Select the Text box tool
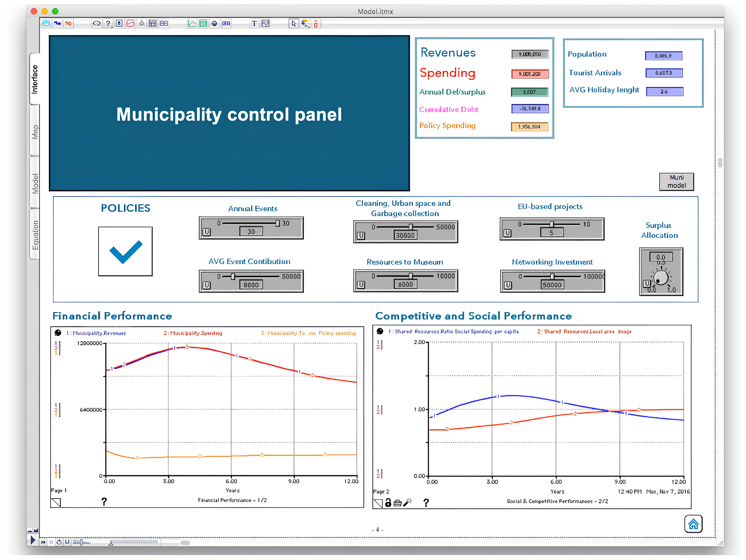 [x=254, y=23]
